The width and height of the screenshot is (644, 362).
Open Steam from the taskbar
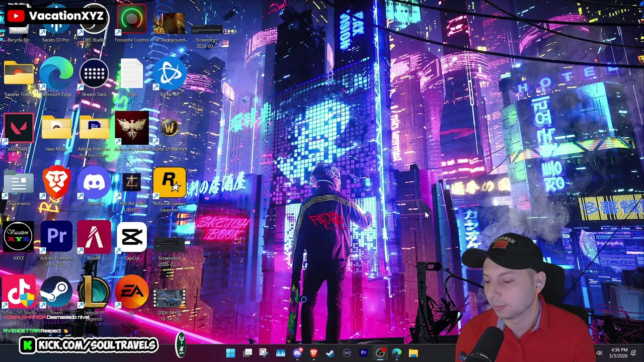331,353
